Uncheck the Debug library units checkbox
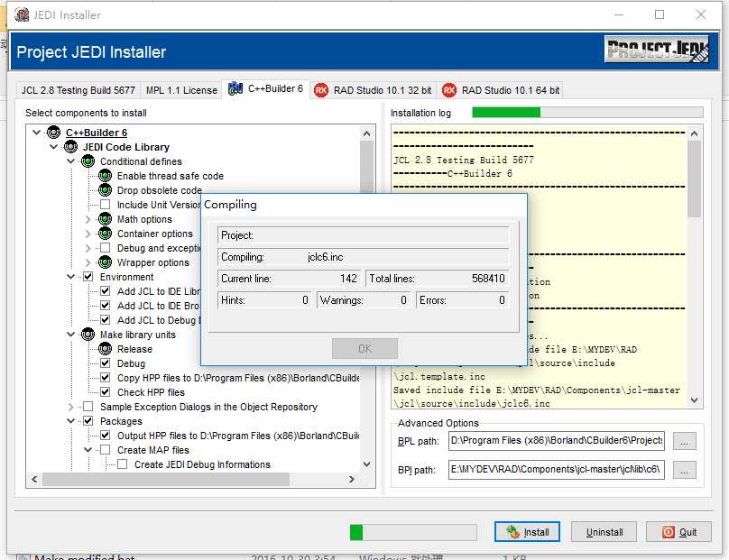The height and width of the screenshot is (560, 729). point(106,363)
